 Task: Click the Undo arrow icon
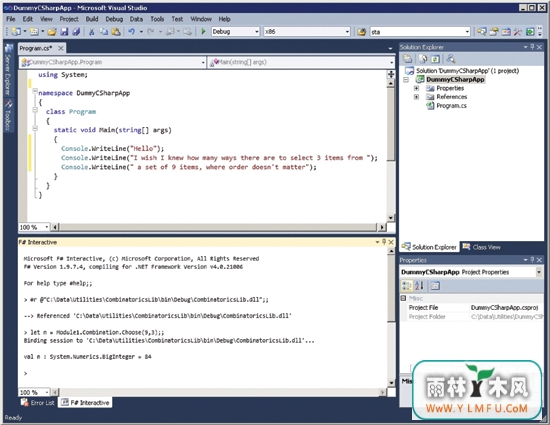coord(132,32)
